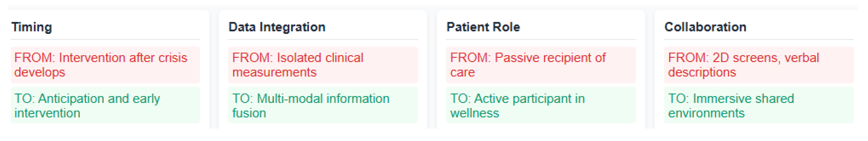
Task: Click the 'FROM:' label in Patient Role card
Action: (x=470, y=58)
